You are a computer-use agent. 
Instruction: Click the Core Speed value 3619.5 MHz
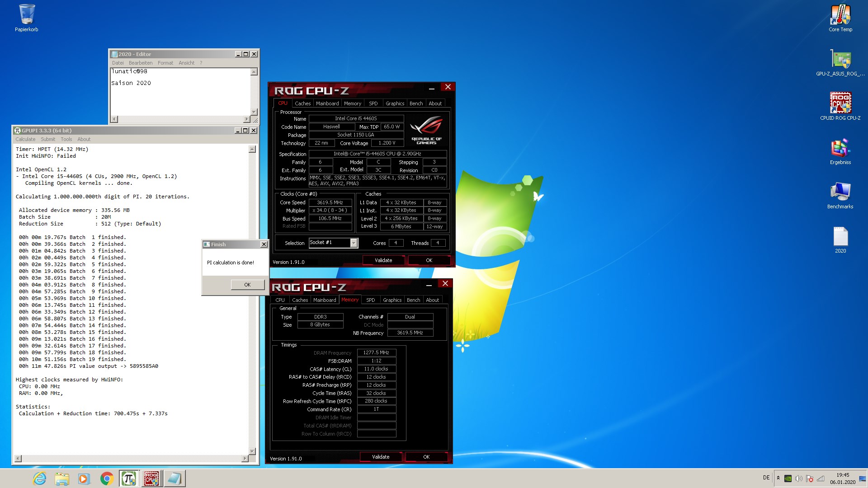click(330, 202)
